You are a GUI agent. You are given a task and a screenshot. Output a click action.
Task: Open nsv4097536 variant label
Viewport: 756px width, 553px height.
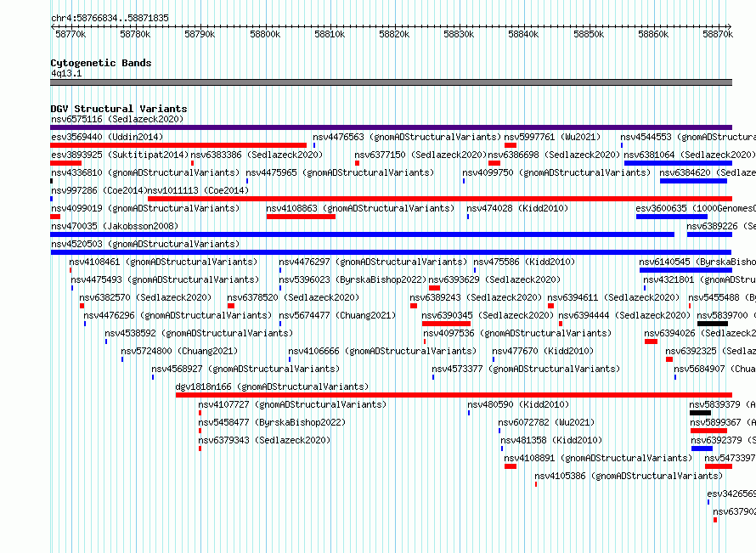(517, 333)
